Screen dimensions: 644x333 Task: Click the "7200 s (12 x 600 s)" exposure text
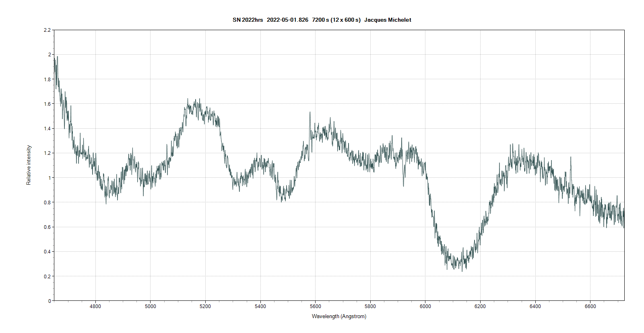(336, 20)
